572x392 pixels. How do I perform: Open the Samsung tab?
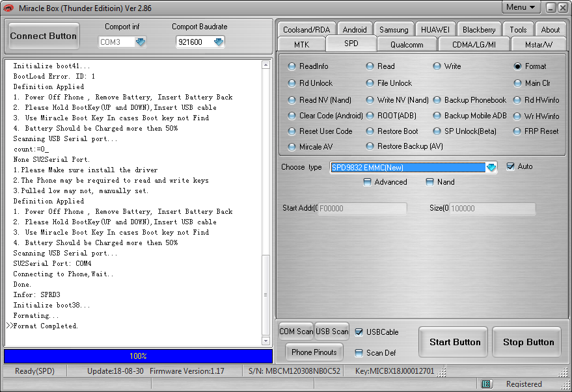pyautogui.click(x=394, y=29)
